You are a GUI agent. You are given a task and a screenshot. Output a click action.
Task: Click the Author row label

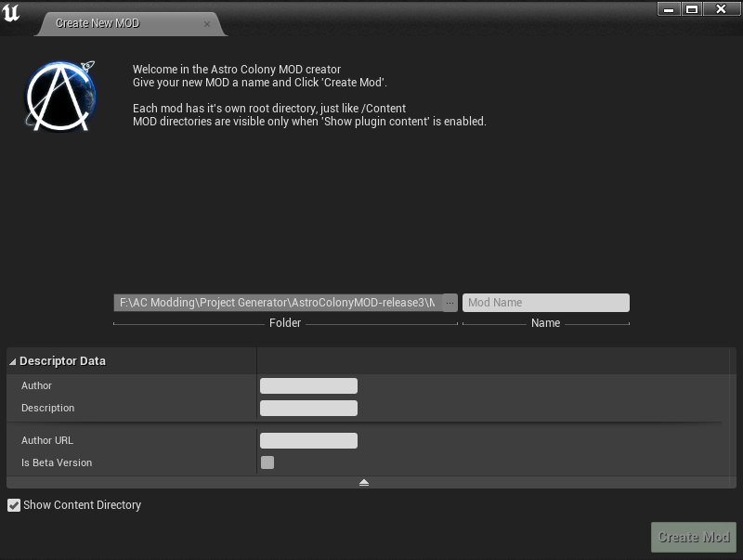point(36,385)
